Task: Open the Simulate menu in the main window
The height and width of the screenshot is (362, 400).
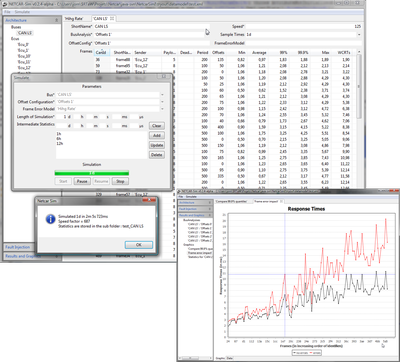Action: point(22,12)
